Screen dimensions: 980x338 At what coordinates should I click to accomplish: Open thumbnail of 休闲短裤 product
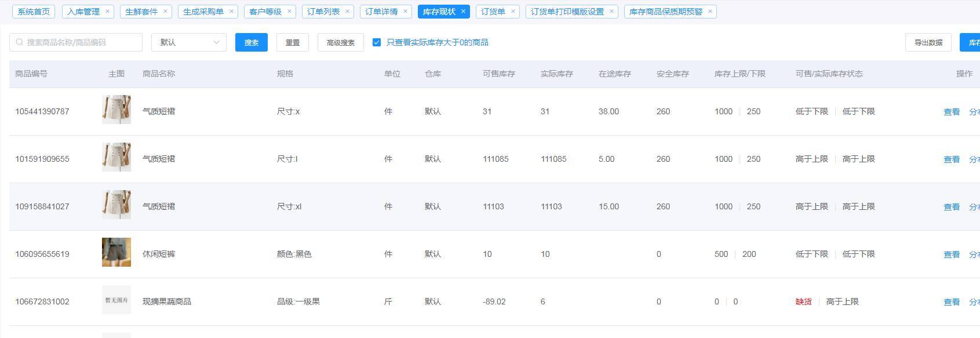point(116,252)
